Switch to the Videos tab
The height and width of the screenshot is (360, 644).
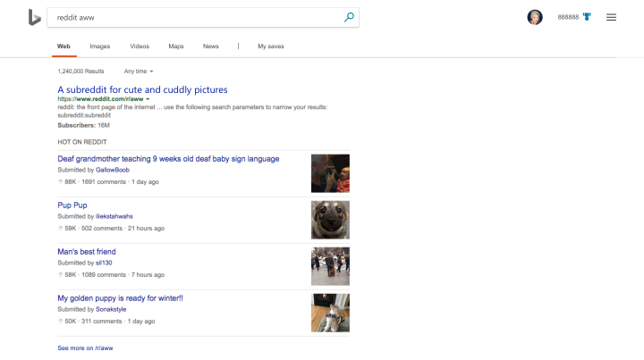(x=140, y=46)
